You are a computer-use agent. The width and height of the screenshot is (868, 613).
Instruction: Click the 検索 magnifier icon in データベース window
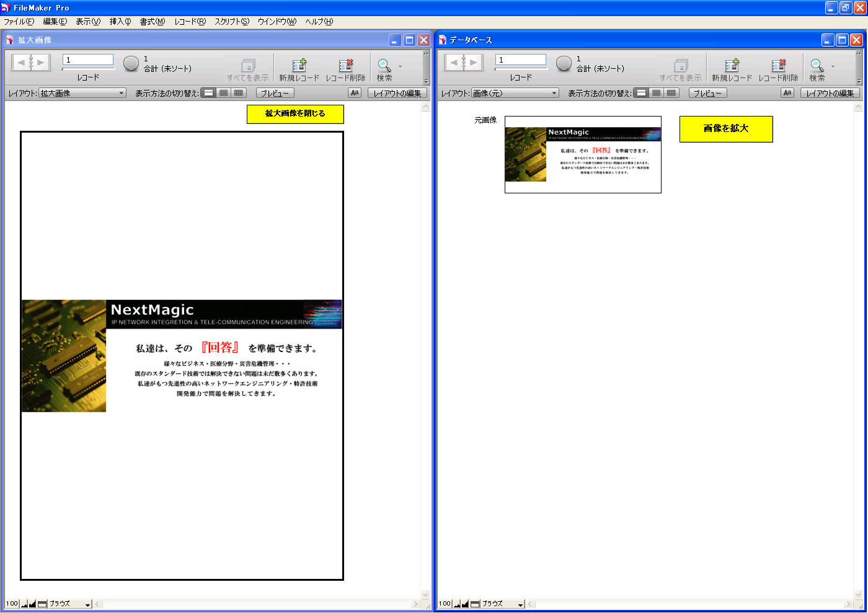[817, 65]
